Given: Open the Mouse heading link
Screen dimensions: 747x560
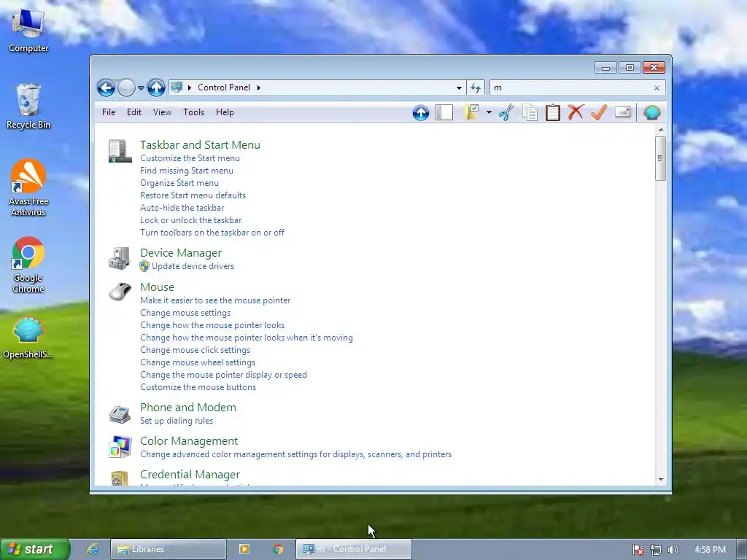Looking at the screenshot, I should click(x=158, y=287).
